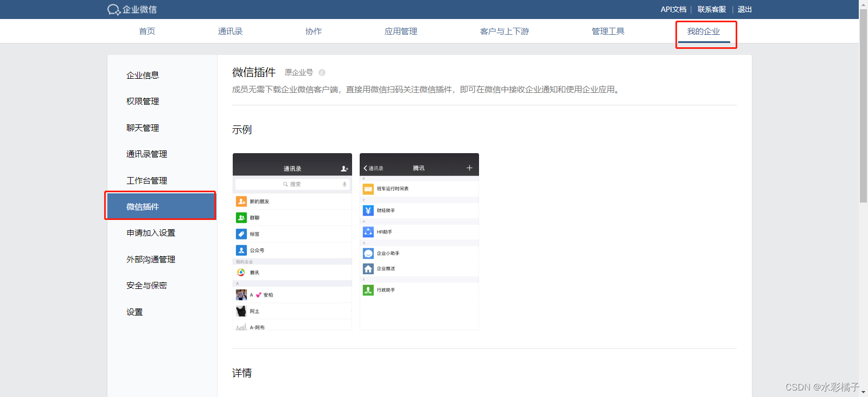The height and width of the screenshot is (397, 868).
Task: Click the colorful 腾讯 logo icon in the contact list
Action: [x=241, y=273]
